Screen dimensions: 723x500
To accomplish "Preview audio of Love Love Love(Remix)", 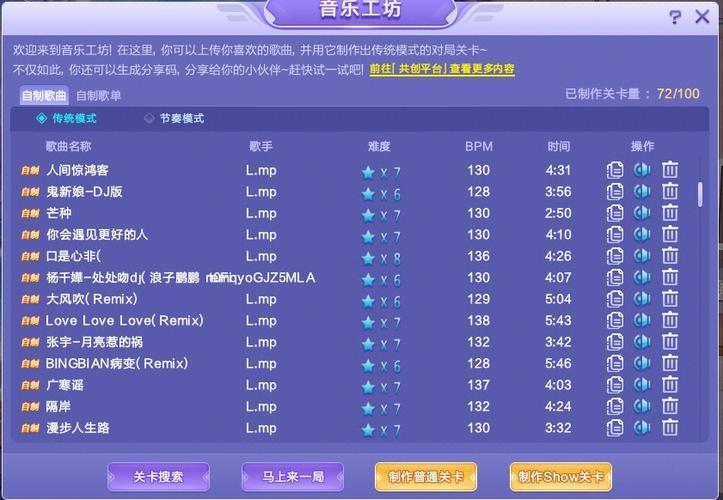I will [x=642, y=321].
